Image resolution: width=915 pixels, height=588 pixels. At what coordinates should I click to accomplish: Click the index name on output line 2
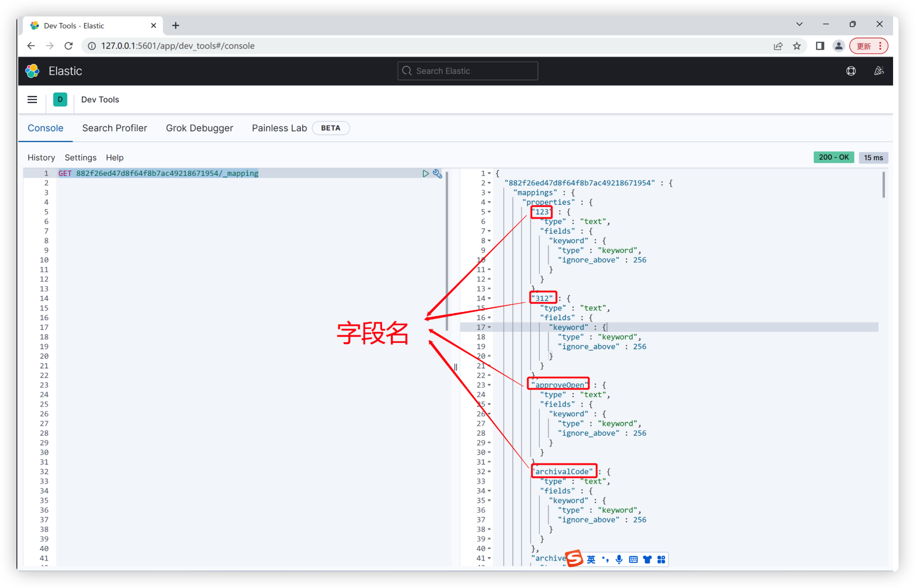point(579,183)
